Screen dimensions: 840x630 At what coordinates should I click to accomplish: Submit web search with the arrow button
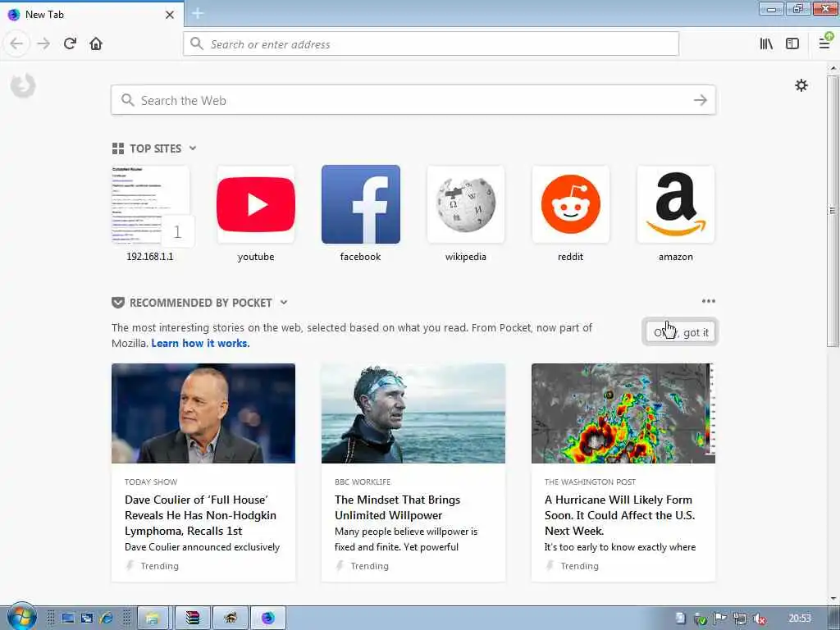click(701, 100)
